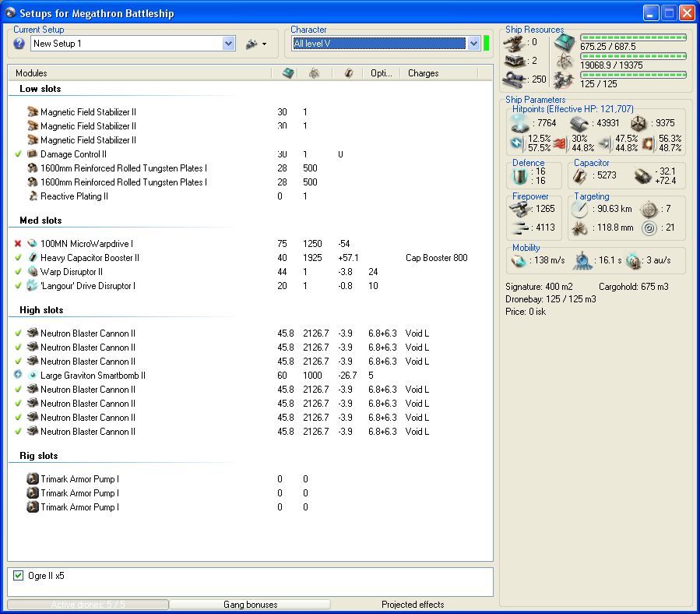Toggle Large Graviton Smartbomb II state icon
This screenshot has width=700, height=614.
click(18, 375)
